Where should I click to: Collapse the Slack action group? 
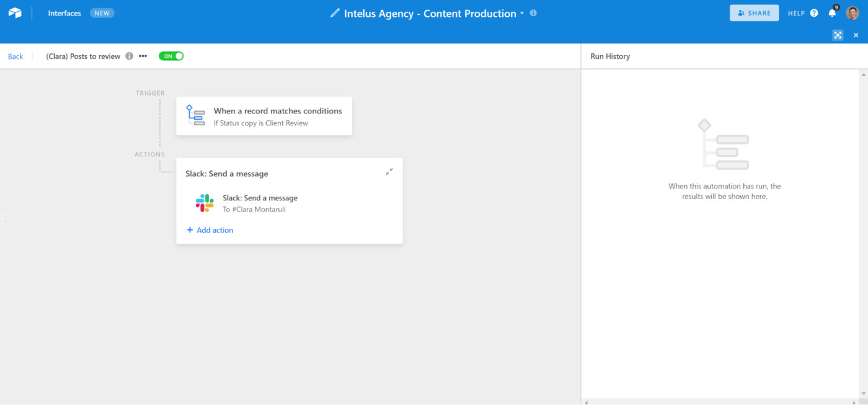(x=389, y=172)
